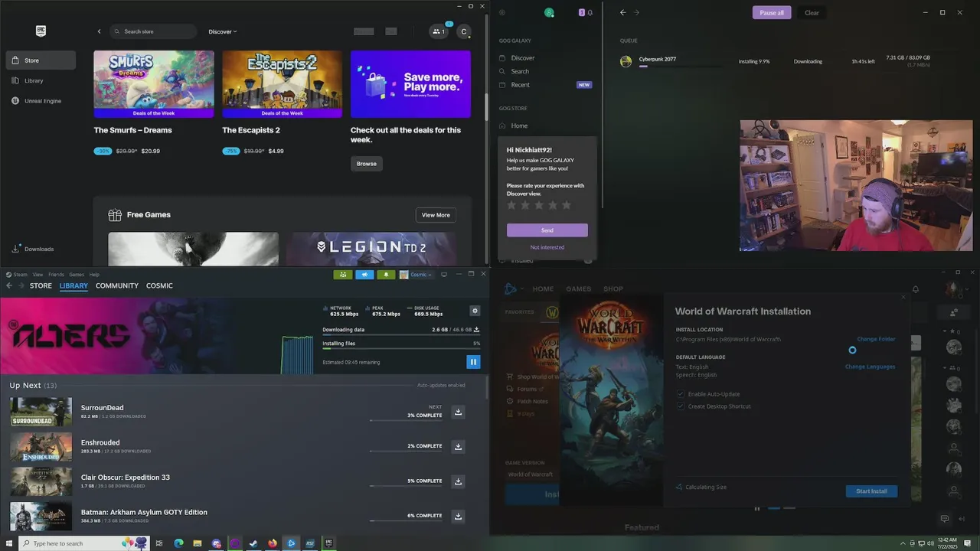Switch to Steam COMMUNITY tab

pyautogui.click(x=117, y=285)
